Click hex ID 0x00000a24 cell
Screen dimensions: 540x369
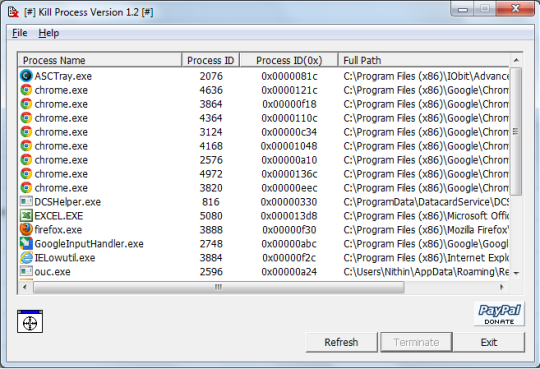[289, 272]
